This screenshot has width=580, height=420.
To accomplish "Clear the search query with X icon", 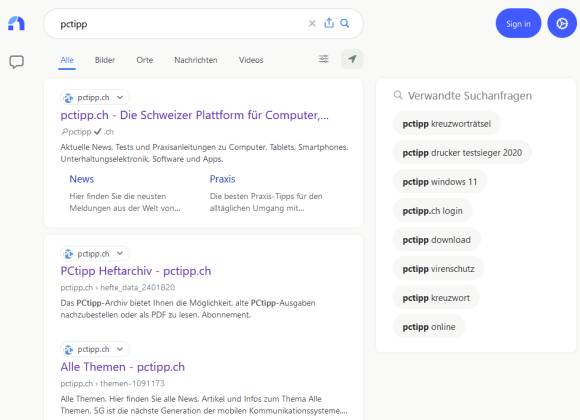I will pyautogui.click(x=312, y=24).
